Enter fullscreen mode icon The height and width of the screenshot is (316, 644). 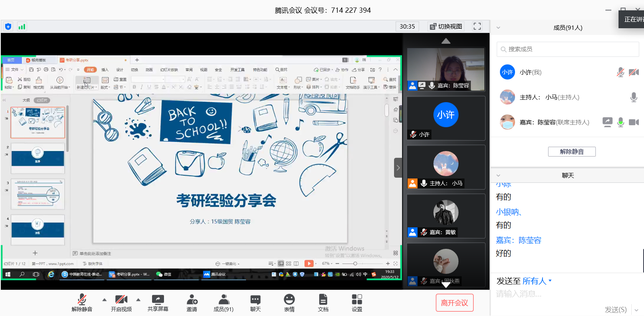pos(477,27)
